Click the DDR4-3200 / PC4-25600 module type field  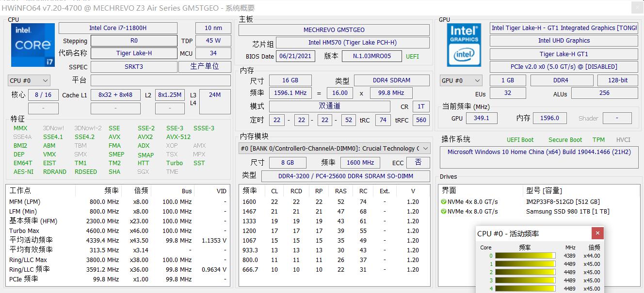pyautogui.click(x=345, y=176)
